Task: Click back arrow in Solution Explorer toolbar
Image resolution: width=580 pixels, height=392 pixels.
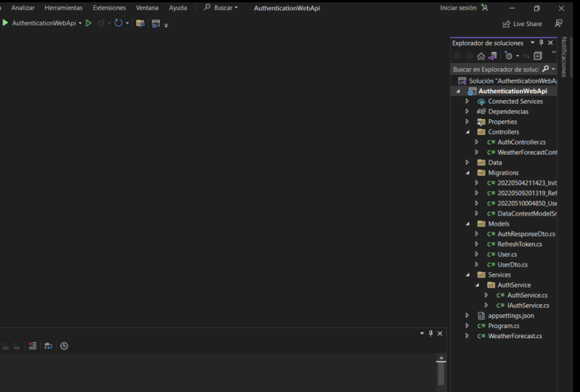Action: [458, 56]
